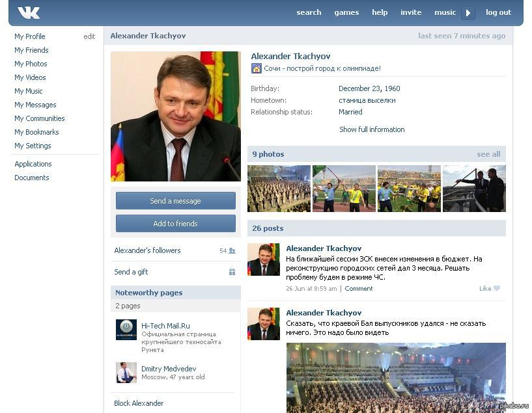Open Hi-Tech Mail.Ru page link
The width and height of the screenshot is (532, 413).
coord(165,326)
